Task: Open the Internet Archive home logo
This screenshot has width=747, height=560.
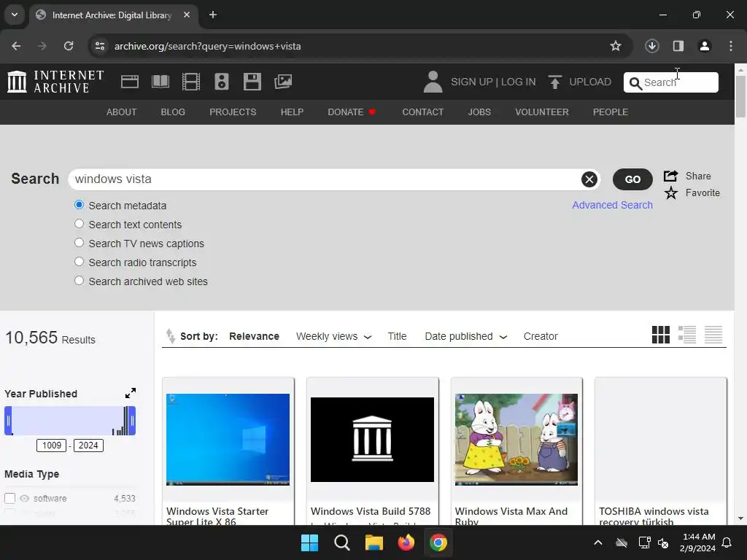Action: (x=55, y=82)
